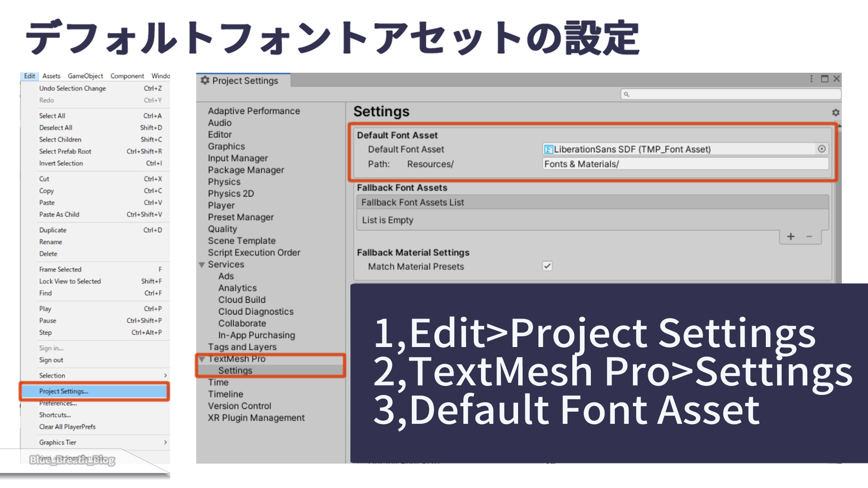The image size is (868, 488).
Task: Select Audio settings category
Action: tap(220, 122)
